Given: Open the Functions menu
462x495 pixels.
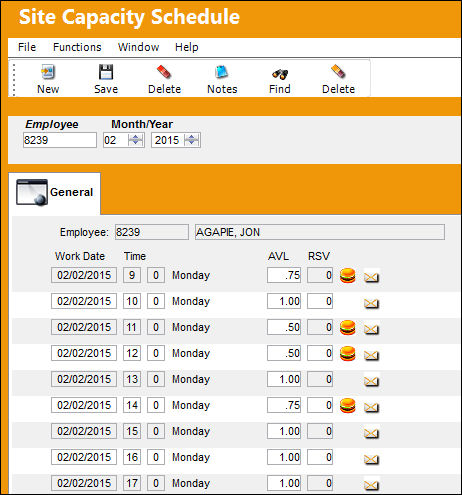Looking at the screenshot, I should point(77,47).
